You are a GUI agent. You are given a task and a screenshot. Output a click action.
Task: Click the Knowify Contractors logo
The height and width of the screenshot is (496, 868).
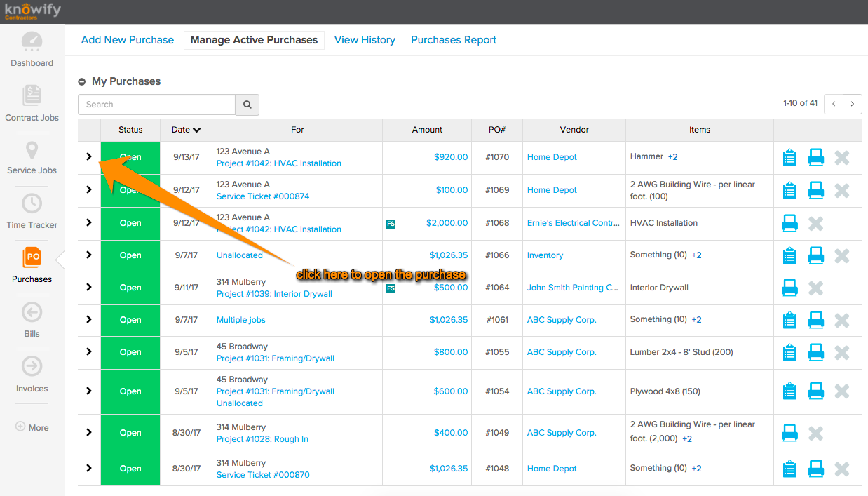point(32,11)
